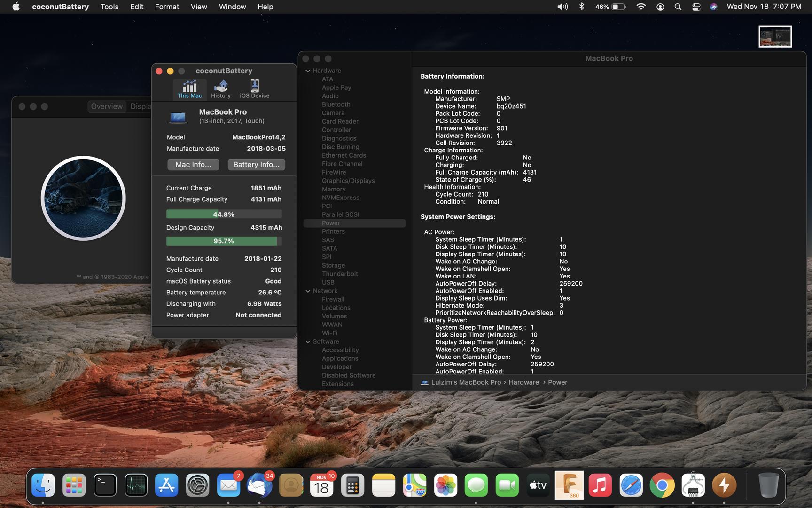Viewport: 812px width, 508px height.
Task: Open Thunderbird with 34 badge
Action: pyautogui.click(x=260, y=485)
